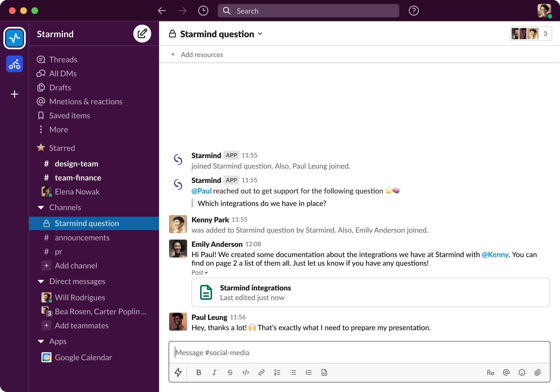Collapse the Apps section
This screenshot has width=560, height=392.
41,341
